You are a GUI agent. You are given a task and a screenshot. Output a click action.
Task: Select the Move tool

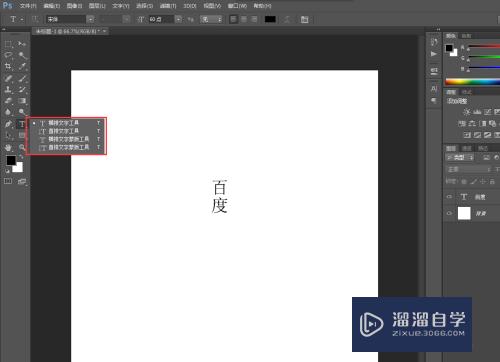point(22,44)
